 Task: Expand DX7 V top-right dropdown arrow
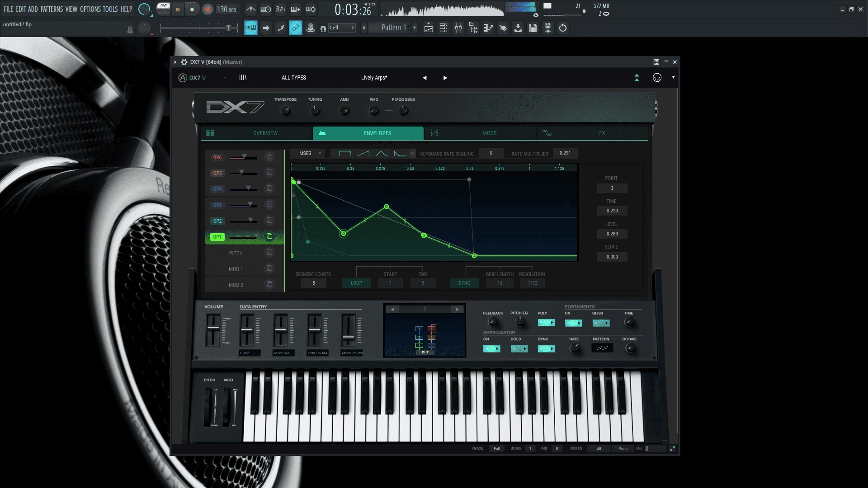(x=673, y=78)
